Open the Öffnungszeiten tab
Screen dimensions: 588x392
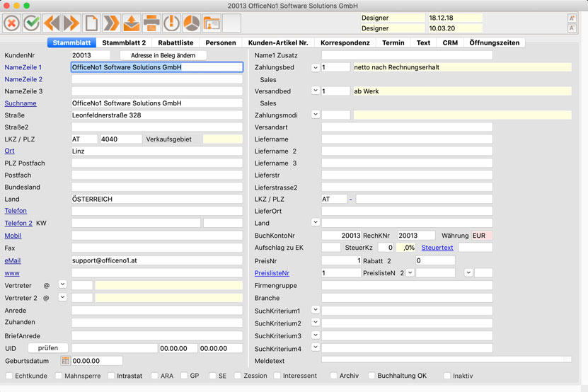pyautogui.click(x=495, y=42)
